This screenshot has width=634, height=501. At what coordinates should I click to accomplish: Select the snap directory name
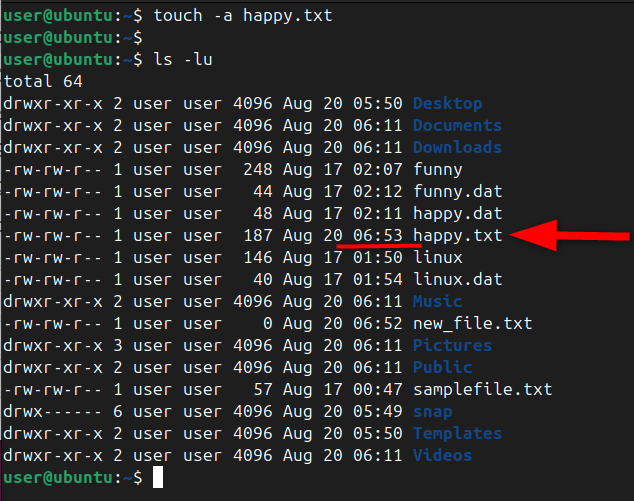[x=433, y=412]
